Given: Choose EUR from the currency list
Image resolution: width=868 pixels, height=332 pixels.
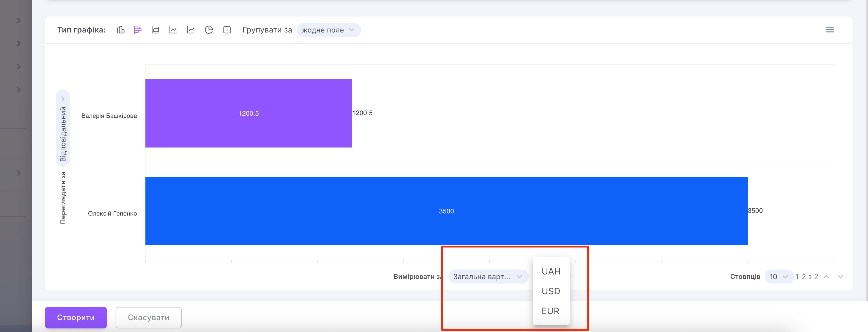Looking at the screenshot, I should pyautogui.click(x=550, y=311).
